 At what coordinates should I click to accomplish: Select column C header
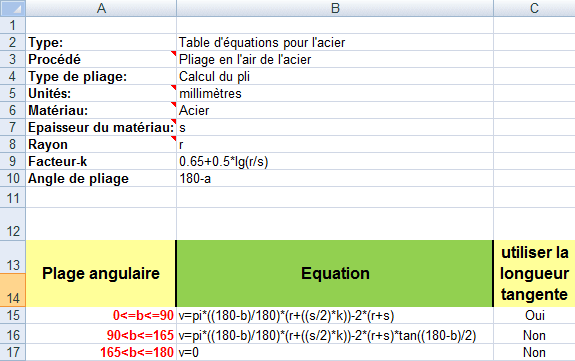[x=534, y=8]
